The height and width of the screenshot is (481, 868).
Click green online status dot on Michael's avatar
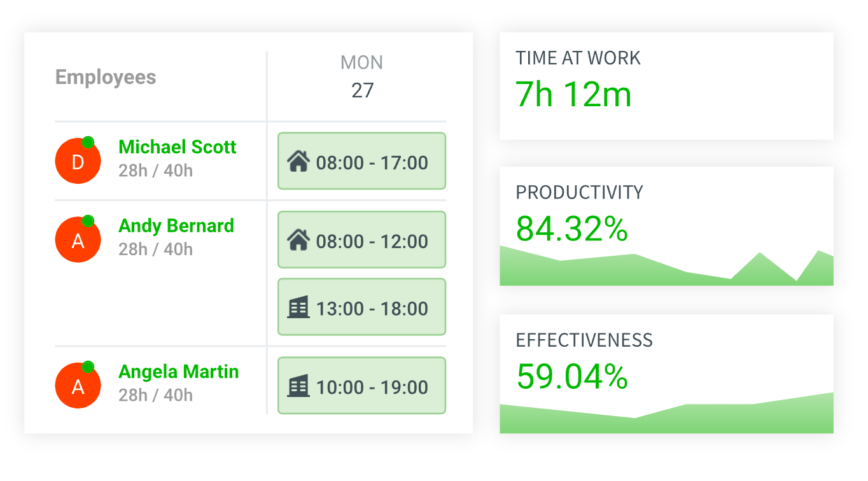[x=88, y=143]
